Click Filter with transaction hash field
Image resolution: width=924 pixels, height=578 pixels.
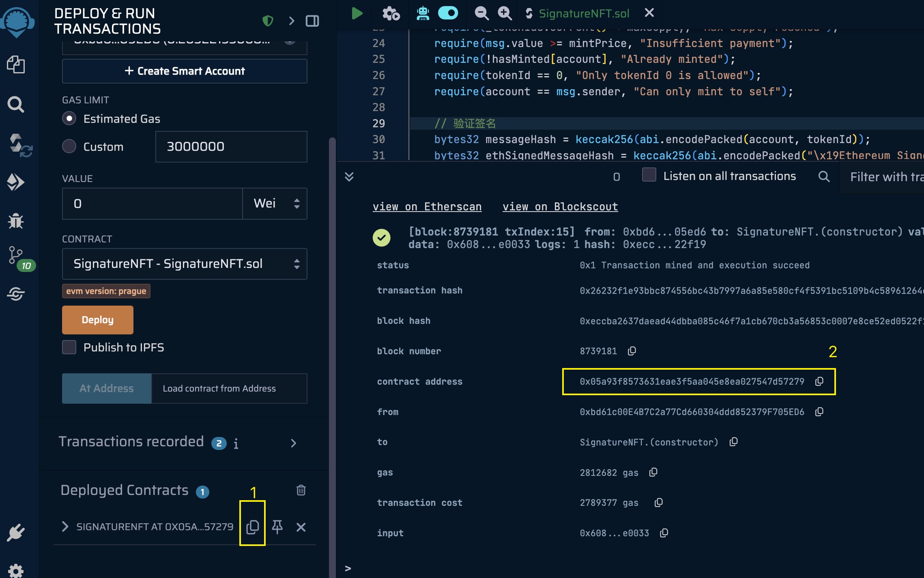pos(882,177)
